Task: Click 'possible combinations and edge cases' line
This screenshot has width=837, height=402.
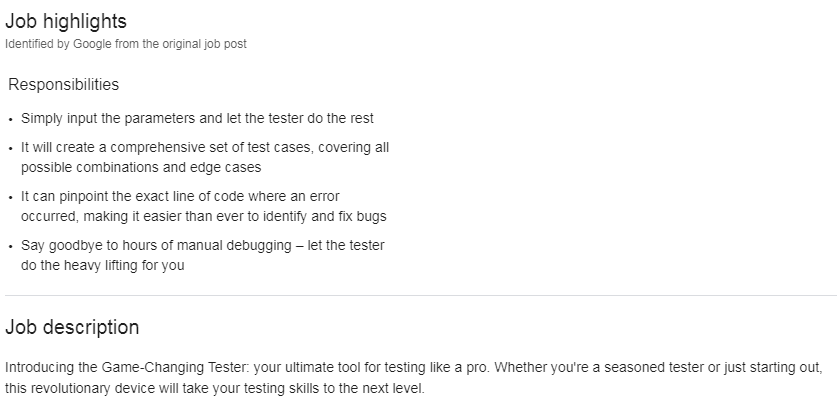Action: coord(141,167)
